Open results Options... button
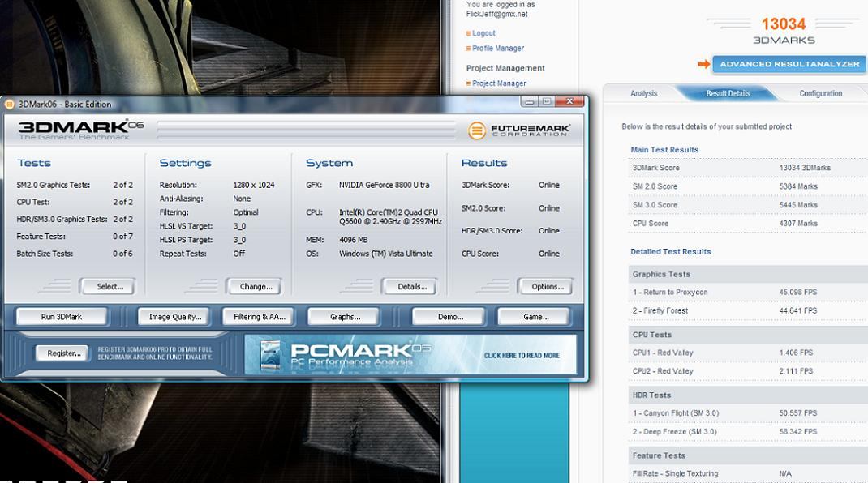 click(545, 287)
